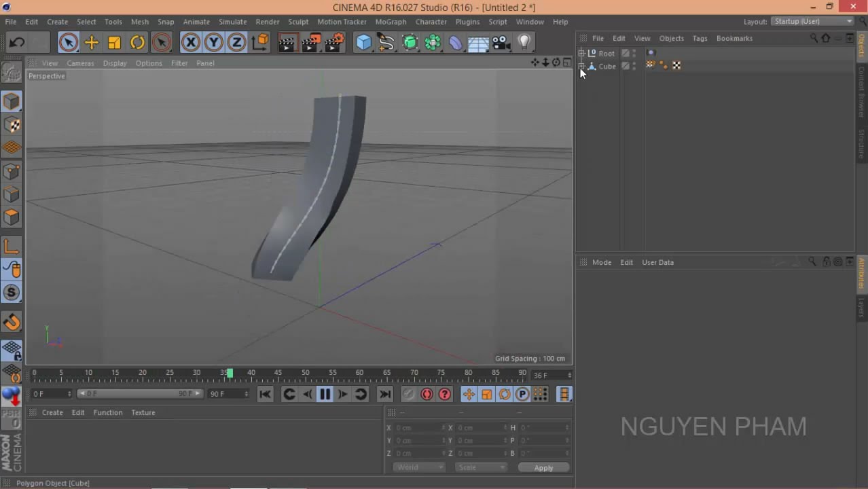Enable Edges mode in left palette
This screenshot has width=868, height=489.
click(12, 194)
